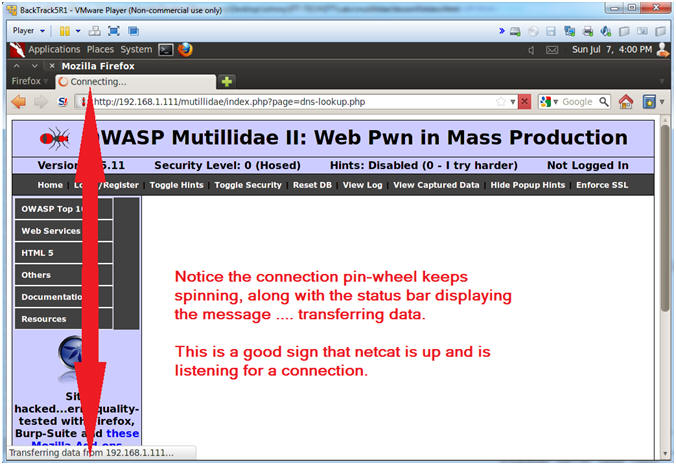This screenshot has width=676, height=465.
Task: Click the VMware floppy device icon
Action: (x=551, y=31)
